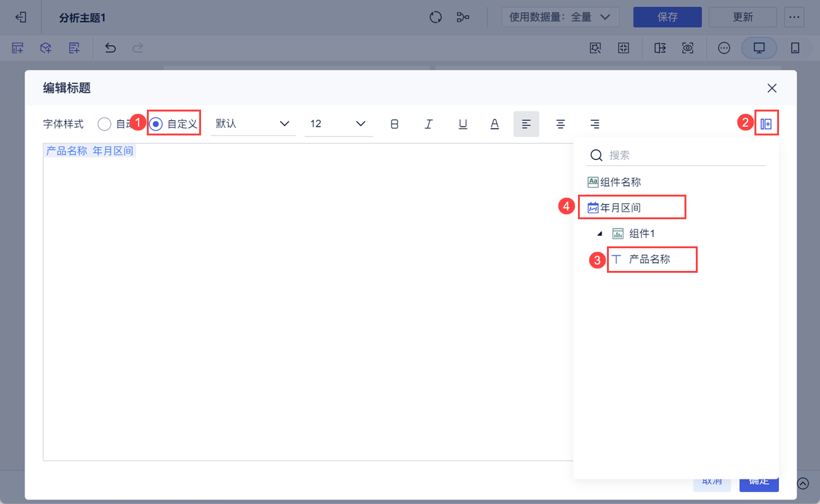Image resolution: width=820 pixels, height=504 pixels.
Task: Open the 使用数据量: 全量 dropdown
Action: coord(560,17)
